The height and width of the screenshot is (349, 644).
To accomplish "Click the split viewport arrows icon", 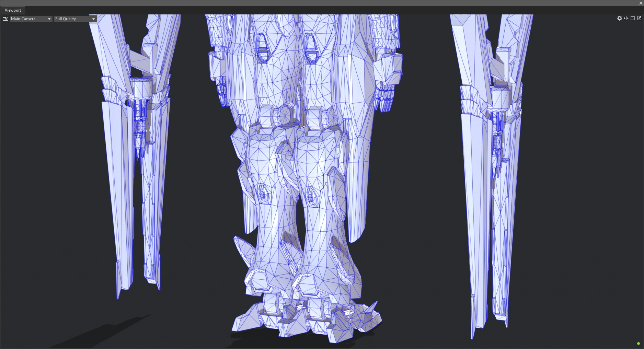I will (626, 18).
